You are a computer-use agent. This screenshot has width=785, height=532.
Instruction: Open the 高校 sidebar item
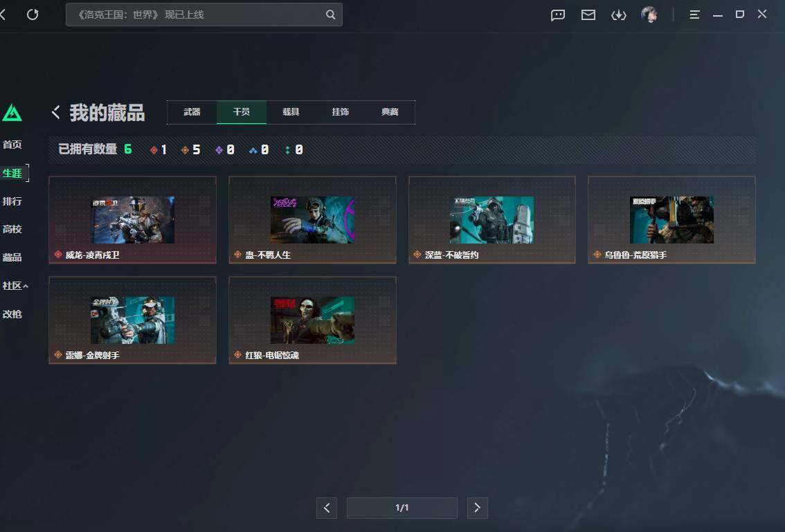click(x=12, y=229)
